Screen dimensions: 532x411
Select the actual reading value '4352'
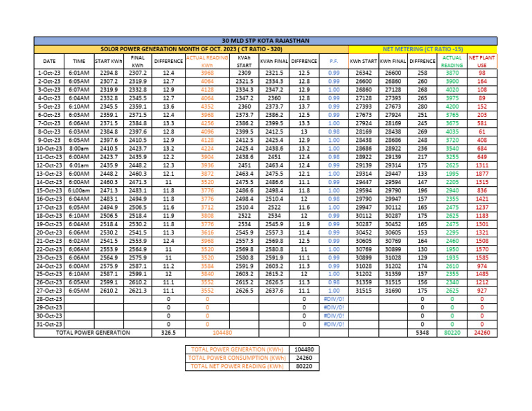207,107
